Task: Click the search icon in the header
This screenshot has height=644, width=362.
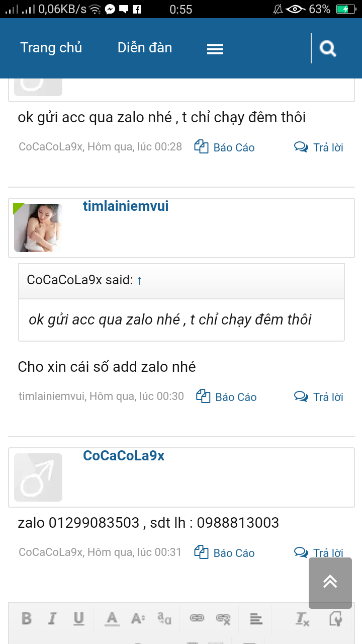Action: pyautogui.click(x=328, y=48)
